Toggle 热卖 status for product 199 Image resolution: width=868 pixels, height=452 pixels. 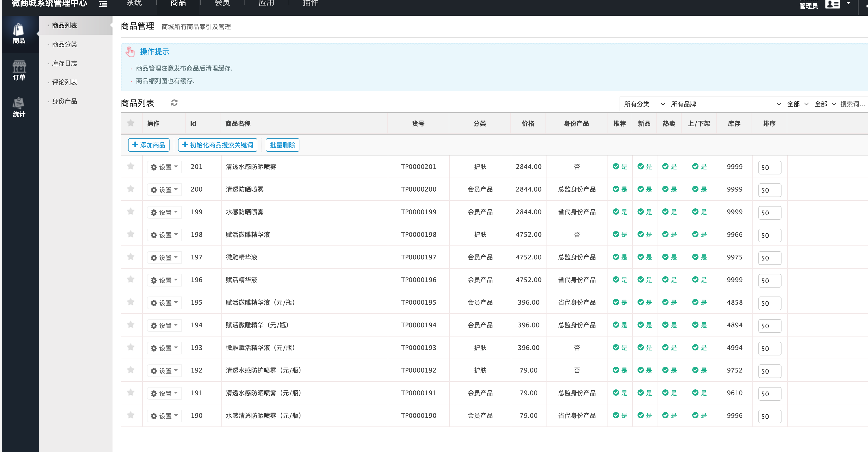pos(669,212)
